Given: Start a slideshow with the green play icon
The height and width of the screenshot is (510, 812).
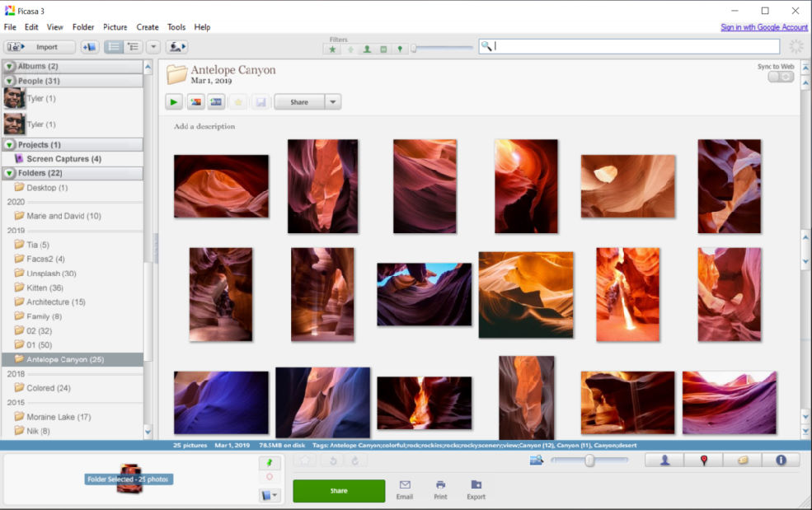Looking at the screenshot, I should pos(173,101).
